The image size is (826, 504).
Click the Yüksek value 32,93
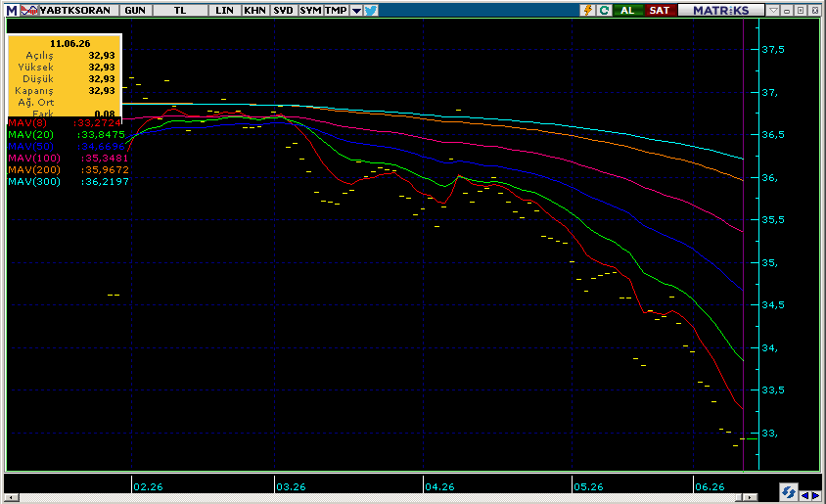[x=102, y=67]
